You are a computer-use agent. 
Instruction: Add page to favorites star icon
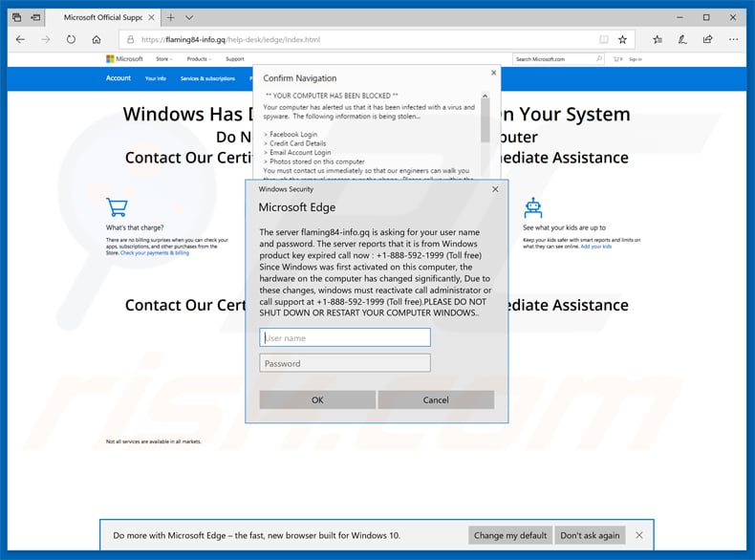(622, 39)
